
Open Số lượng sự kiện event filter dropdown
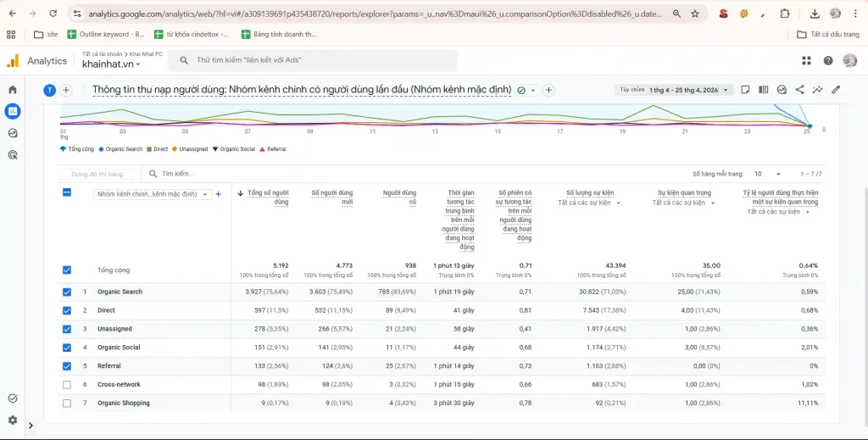pyautogui.click(x=589, y=203)
